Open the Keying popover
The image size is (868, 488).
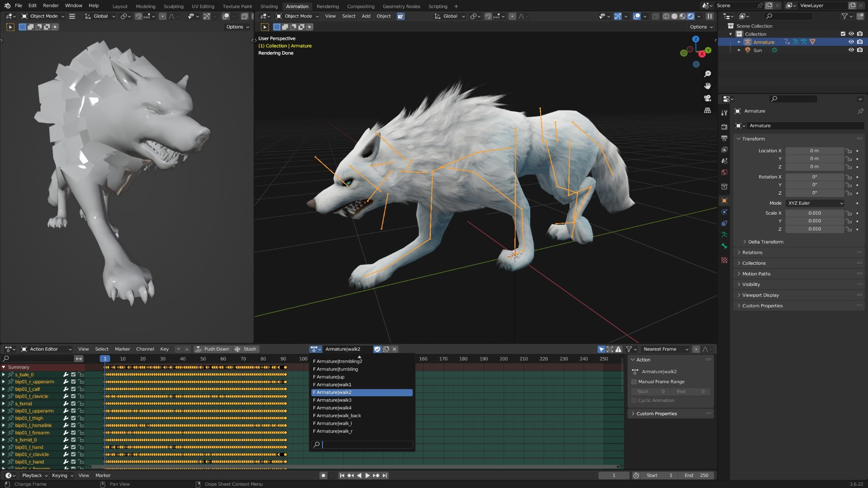[x=62, y=475]
